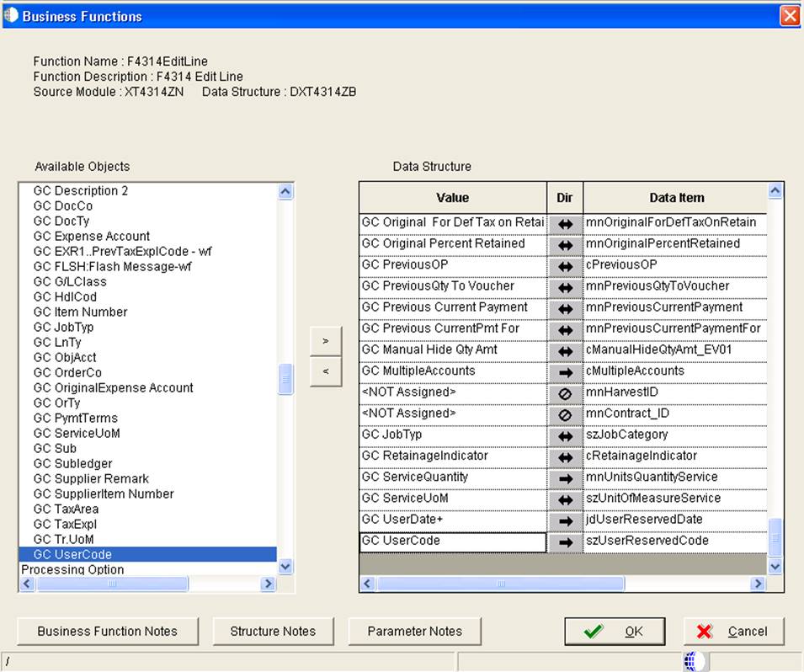Select GC Tr.UoM object

(x=64, y=539)
